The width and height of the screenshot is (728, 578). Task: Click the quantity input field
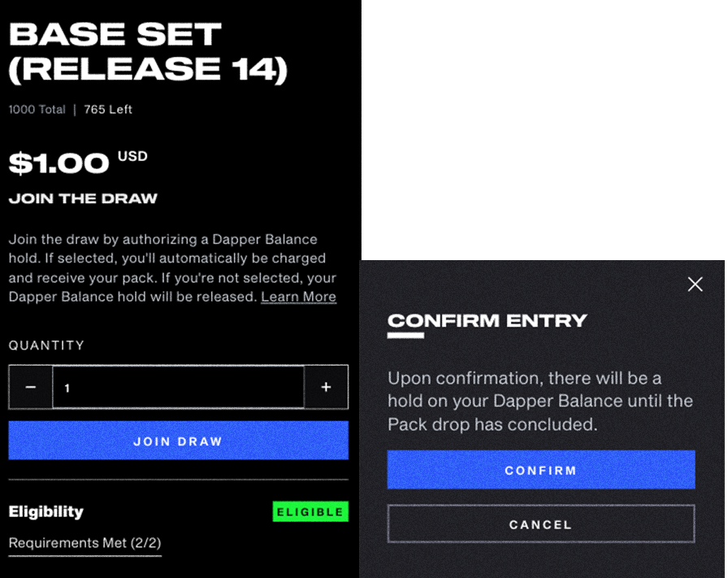point(178,387)
